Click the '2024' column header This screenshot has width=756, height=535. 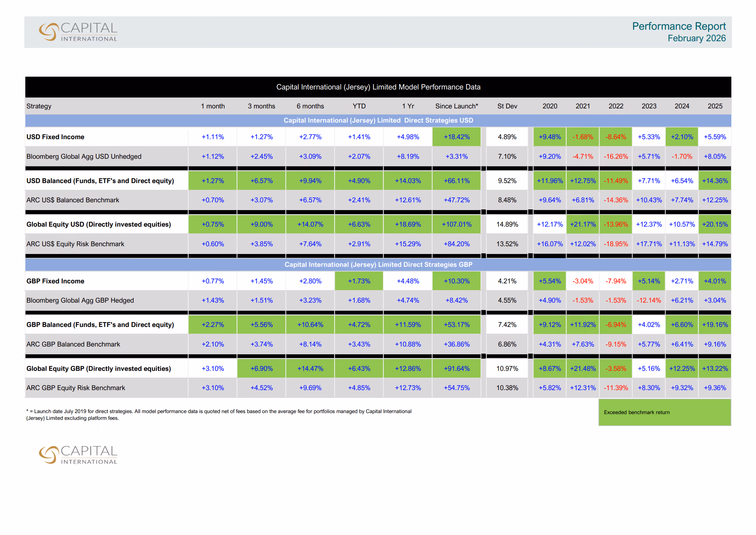(682, 106)
